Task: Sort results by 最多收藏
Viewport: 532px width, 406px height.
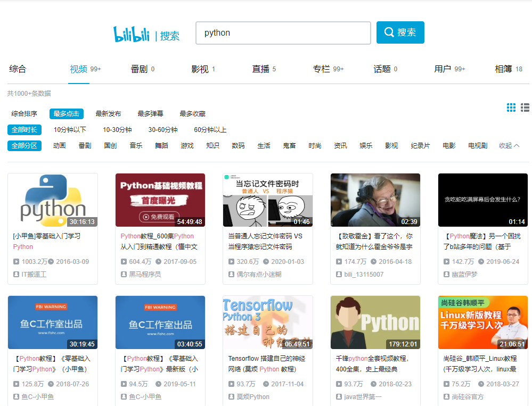Action: click(x=192, y=114)
